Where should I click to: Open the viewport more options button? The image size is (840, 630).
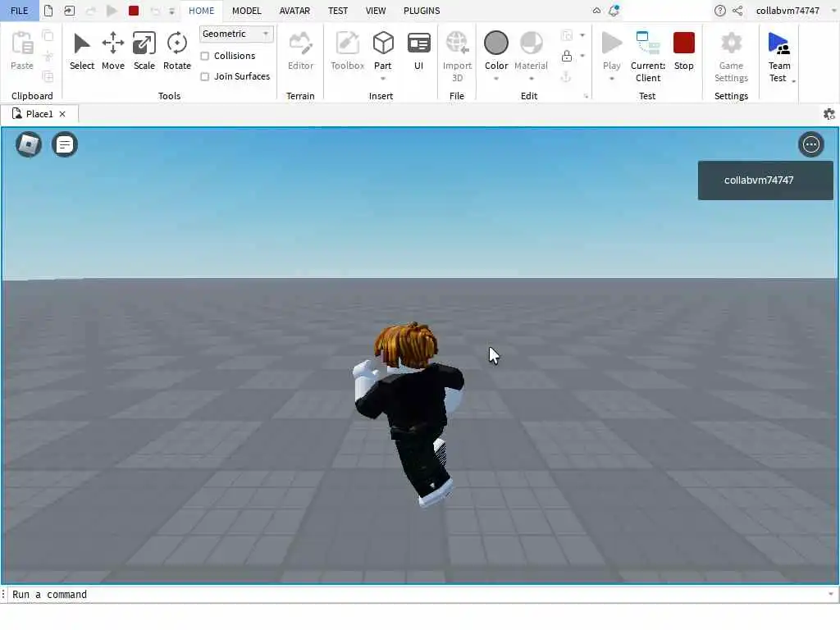coord(810,144)
